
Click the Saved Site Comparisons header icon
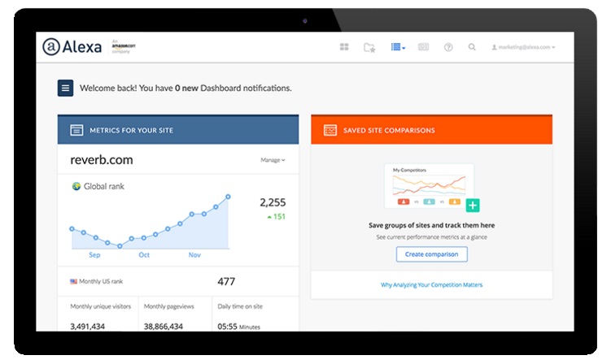point(330,130)
